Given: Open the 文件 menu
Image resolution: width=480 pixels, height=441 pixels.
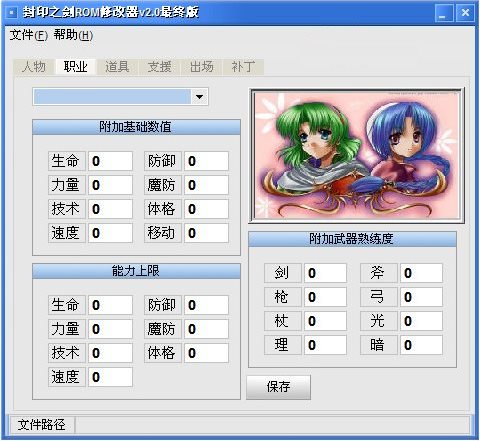Looking at the screenshot, I should [x=28, y=35].
